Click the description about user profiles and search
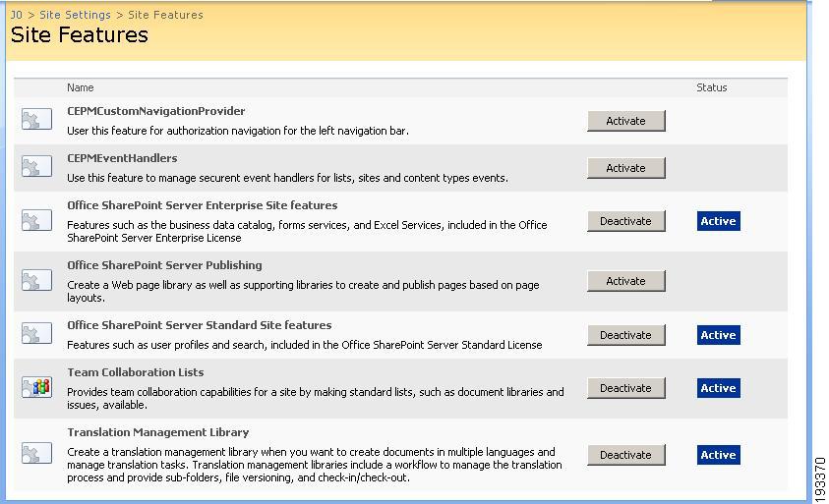This screenshot has width=829, height=504. coord(305,345)
